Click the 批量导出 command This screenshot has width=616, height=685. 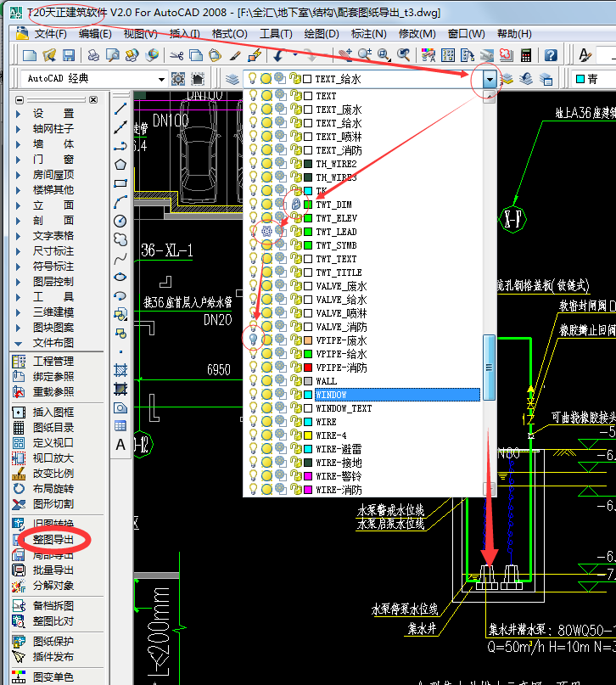tap(53, 570)
